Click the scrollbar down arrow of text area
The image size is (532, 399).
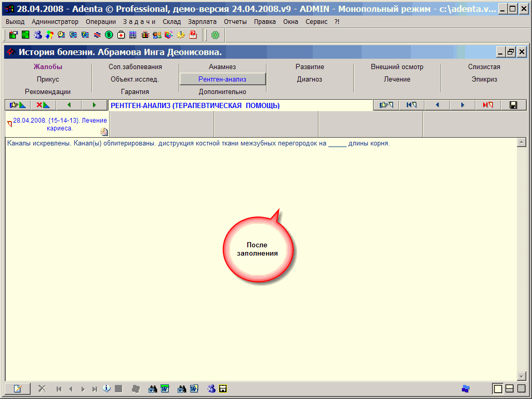click(x=522, y=376)
